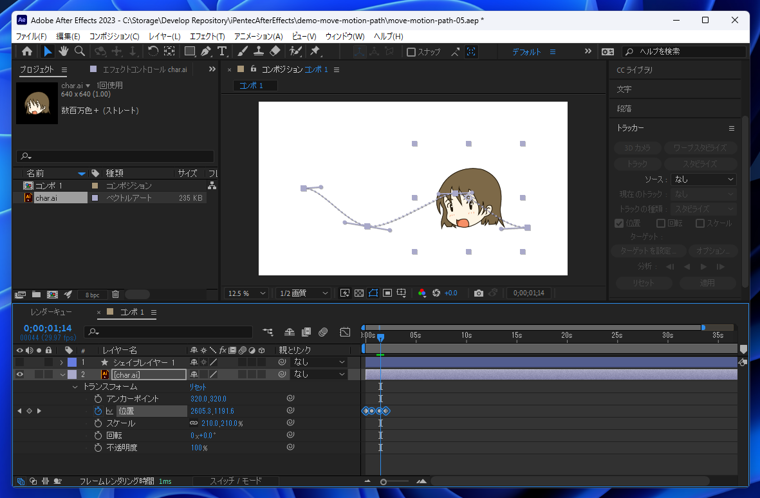The height and width of the screenshot is (498, 760).
Task: Click the timeline zoom slider at bottom
Action: pyautogui.click(x=384, y=482)
